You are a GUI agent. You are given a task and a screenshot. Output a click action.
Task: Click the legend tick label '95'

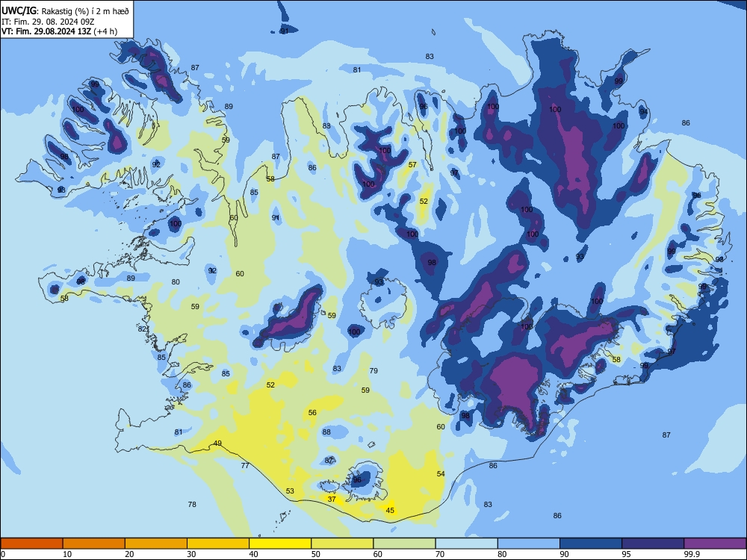tap(626, 554)
